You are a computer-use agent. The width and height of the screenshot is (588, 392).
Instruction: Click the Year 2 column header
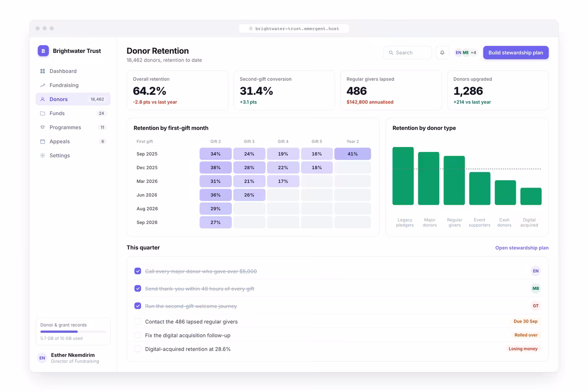tap(352, 142)
